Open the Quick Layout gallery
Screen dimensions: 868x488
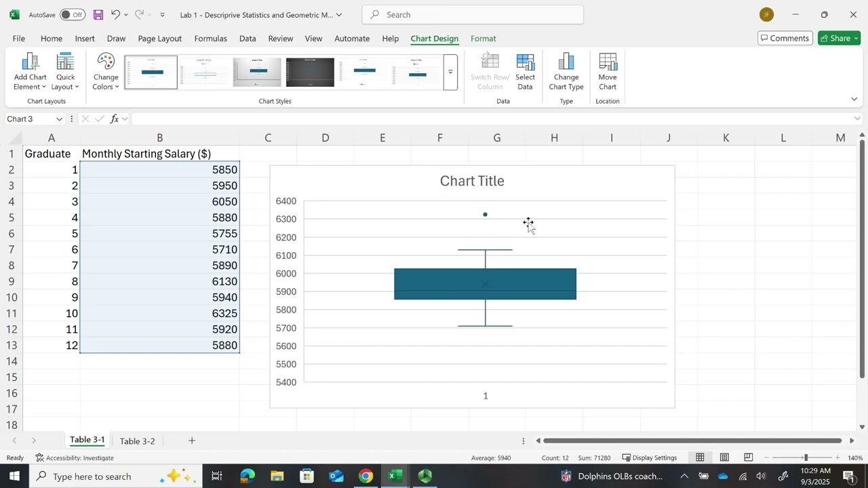(65, 72)
